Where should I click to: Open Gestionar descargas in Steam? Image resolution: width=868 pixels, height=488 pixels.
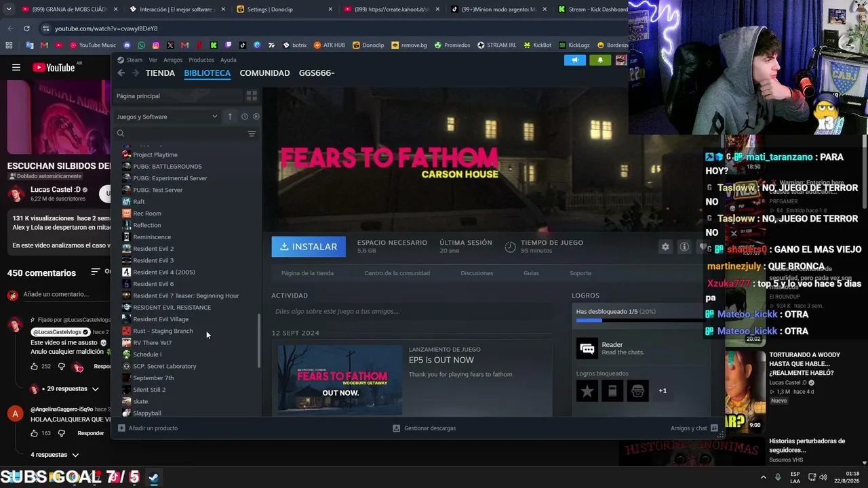(425, 428)
